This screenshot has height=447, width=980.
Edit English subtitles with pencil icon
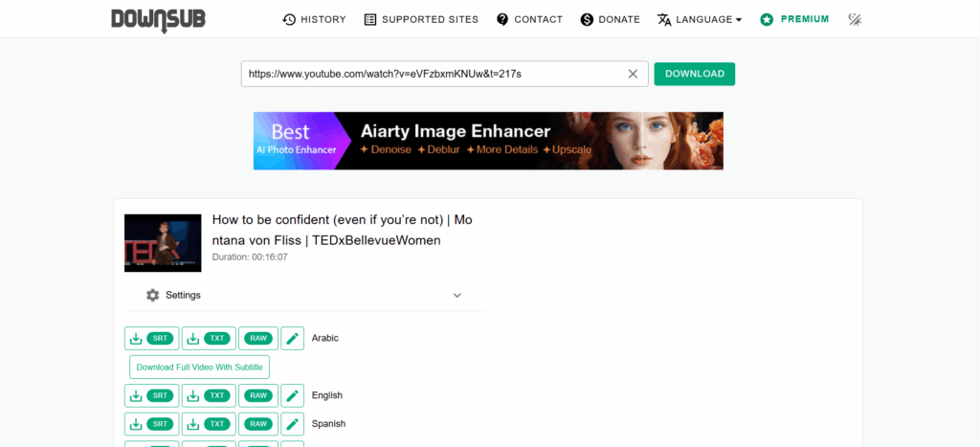(x=293, y=395)
